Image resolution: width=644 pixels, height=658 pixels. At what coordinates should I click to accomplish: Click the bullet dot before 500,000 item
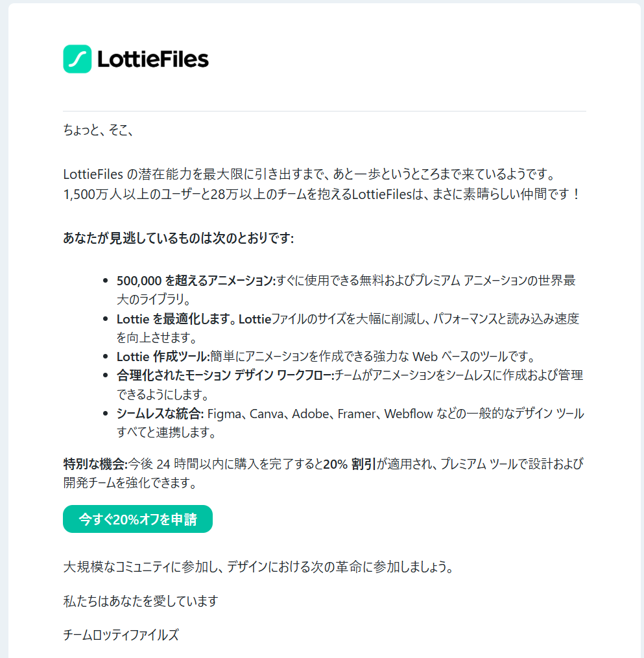[x=106, y=281]
